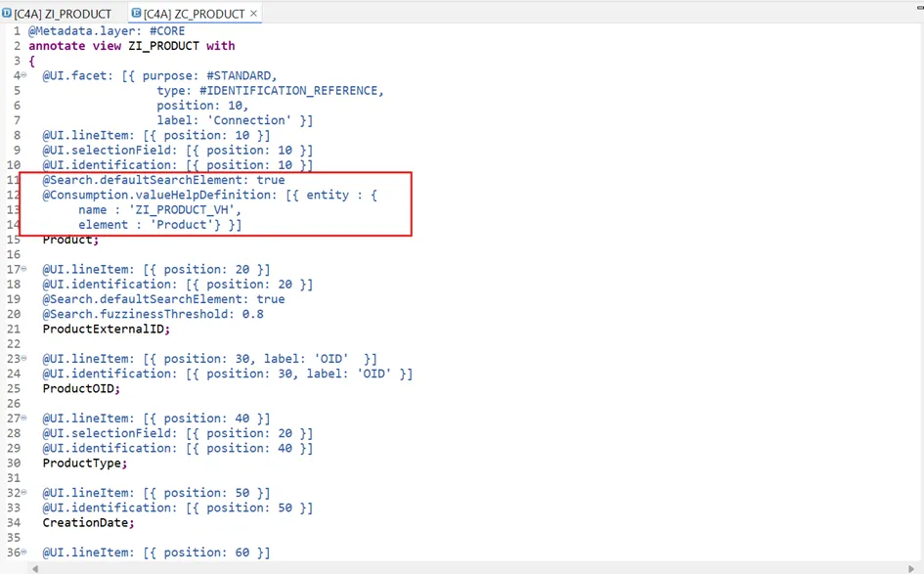Click the ProductOID field name
This screenshot has height=574, width=924.
pyautogui.click(x=78, y=389)
